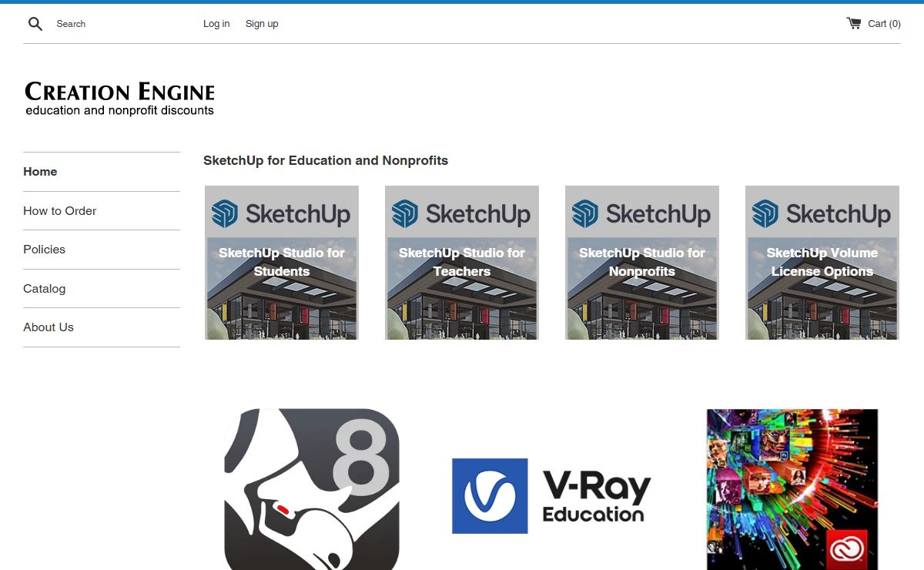Select SketchUp Studio for Nonprofits tile
The height and width of the screenshot is (570, 924).
coord(642,263)
